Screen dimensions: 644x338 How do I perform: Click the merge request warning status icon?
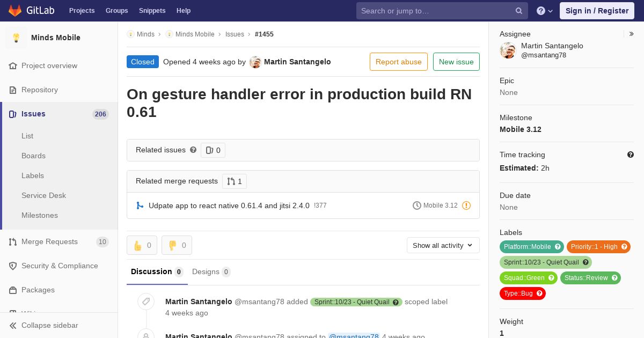[466, 205]
